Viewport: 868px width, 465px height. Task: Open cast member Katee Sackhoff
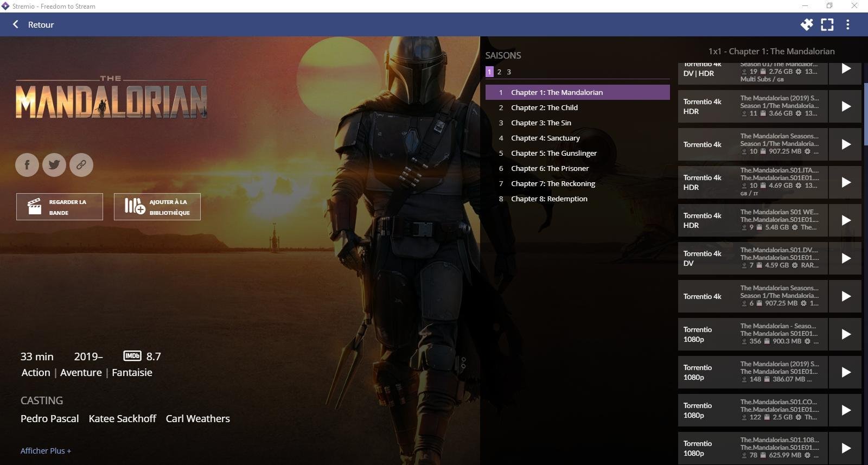pos(122,419)
